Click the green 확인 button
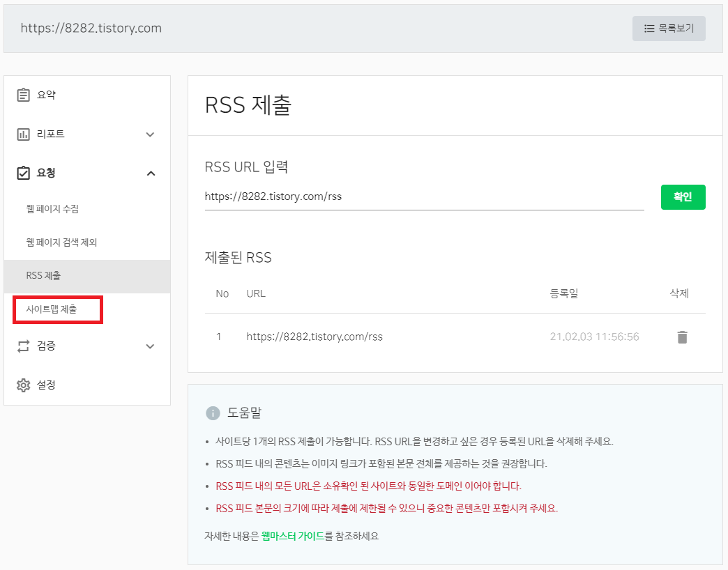This screenshot has height=570, width=728. click(683, 197)
